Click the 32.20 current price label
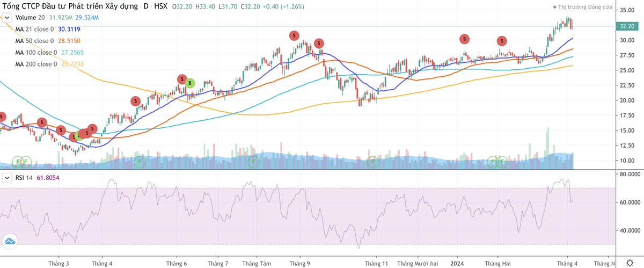 point(627,26)
